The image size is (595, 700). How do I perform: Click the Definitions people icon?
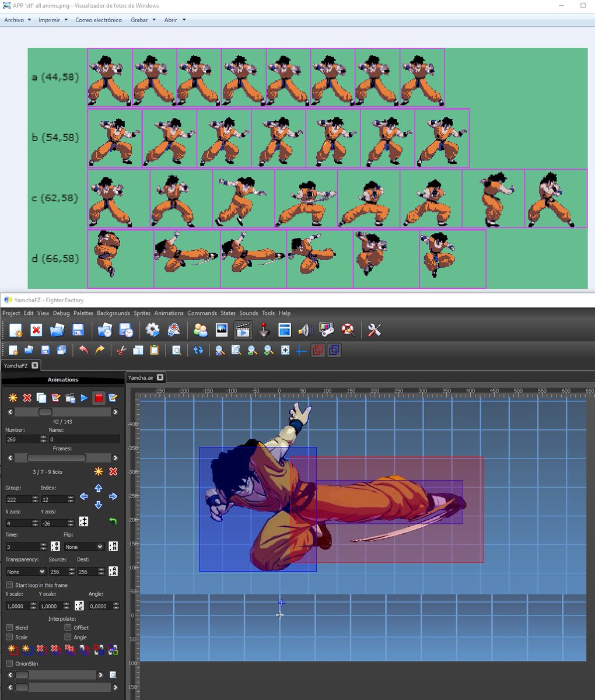[x=201, y=330]
